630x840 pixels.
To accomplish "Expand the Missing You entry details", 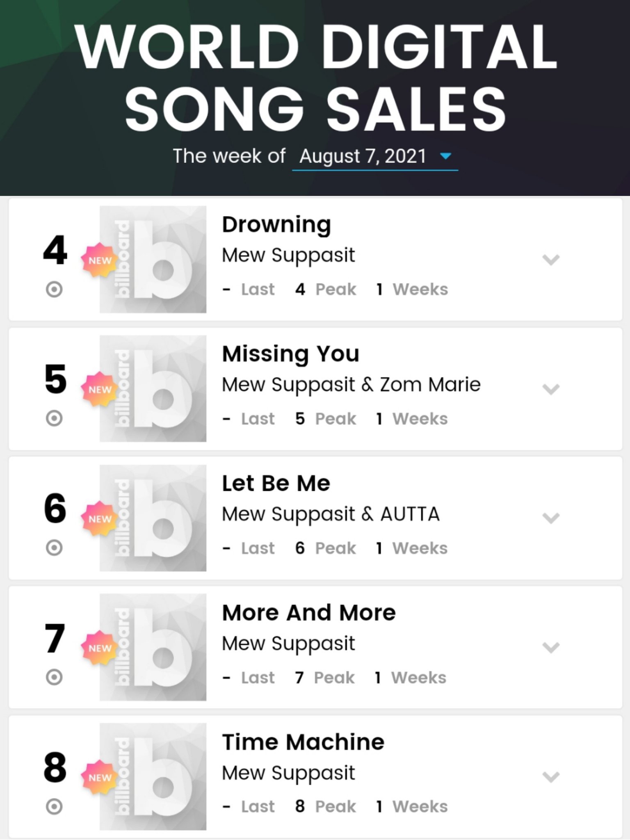I will coord(550,389).
